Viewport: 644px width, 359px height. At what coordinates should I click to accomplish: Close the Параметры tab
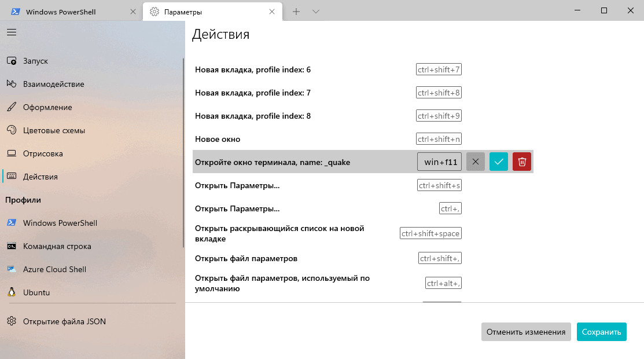tap(272, 12)
